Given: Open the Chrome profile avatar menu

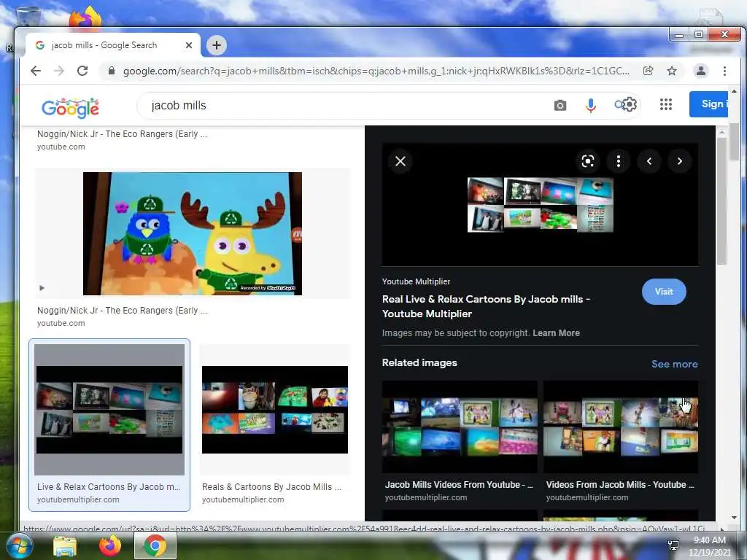Looking at the screenshot, I should 701,71.
